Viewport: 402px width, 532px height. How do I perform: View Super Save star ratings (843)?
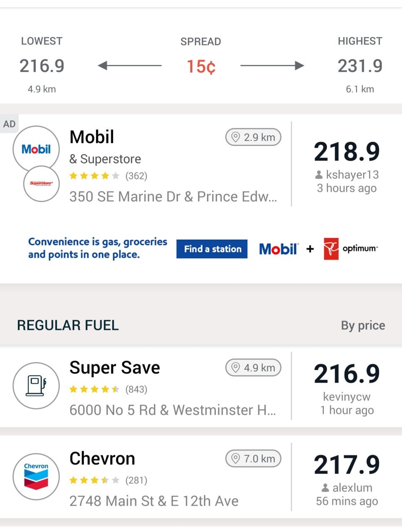coord(108,389)
